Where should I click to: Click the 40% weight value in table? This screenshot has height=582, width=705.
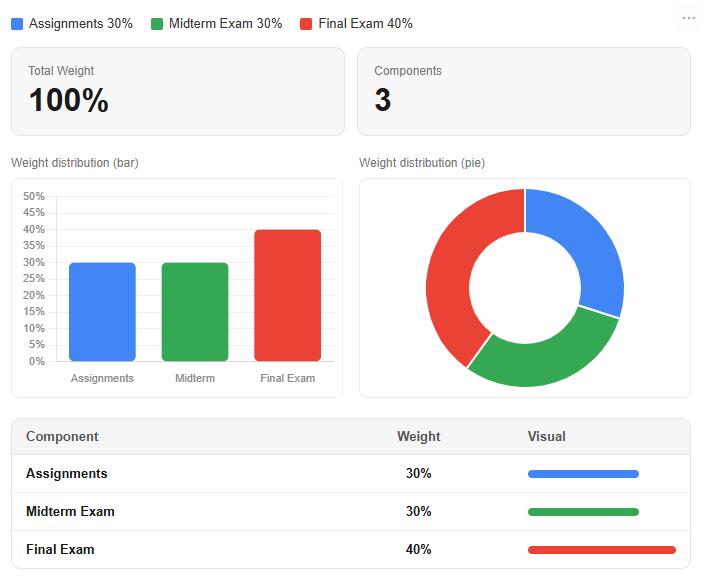418,549
